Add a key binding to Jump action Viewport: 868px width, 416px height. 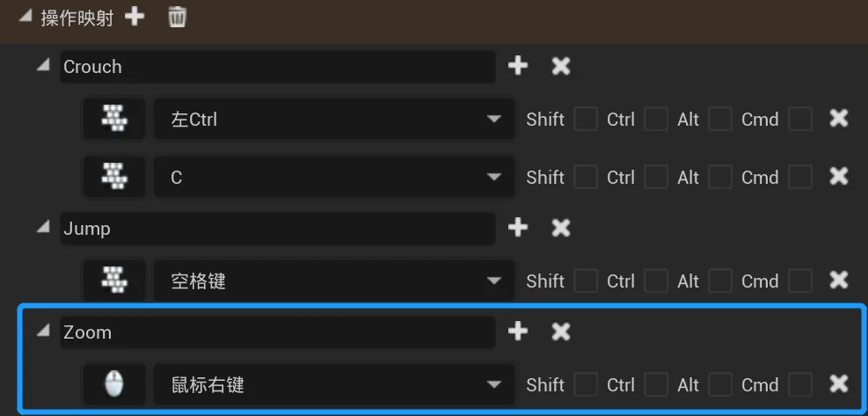[x=518, y=227]
